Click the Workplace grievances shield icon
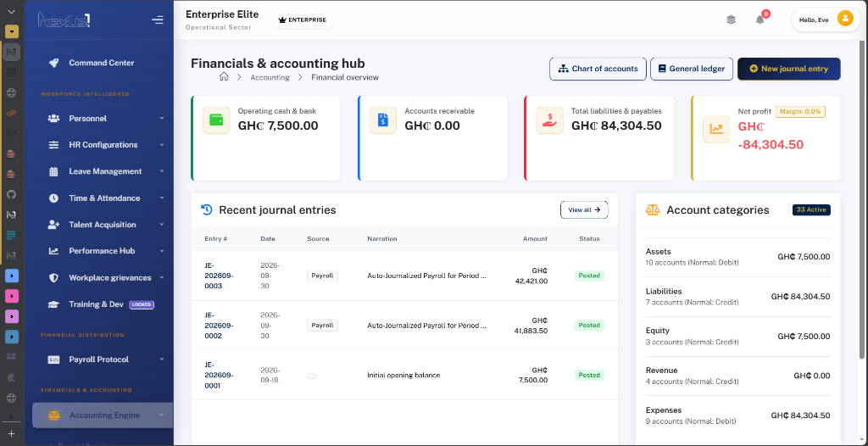 (x=53, y=277)
